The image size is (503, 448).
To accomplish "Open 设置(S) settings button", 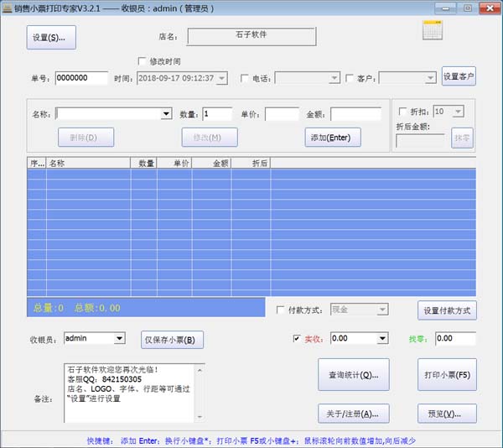I will (x=54, y=37).
